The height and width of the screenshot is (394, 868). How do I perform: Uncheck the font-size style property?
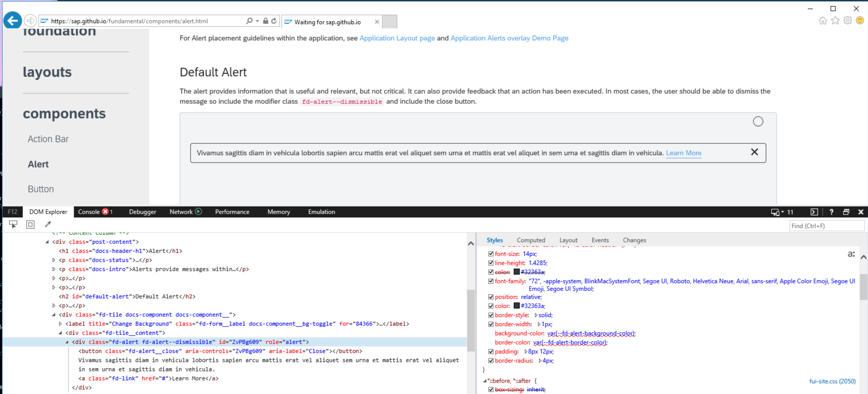491,254
